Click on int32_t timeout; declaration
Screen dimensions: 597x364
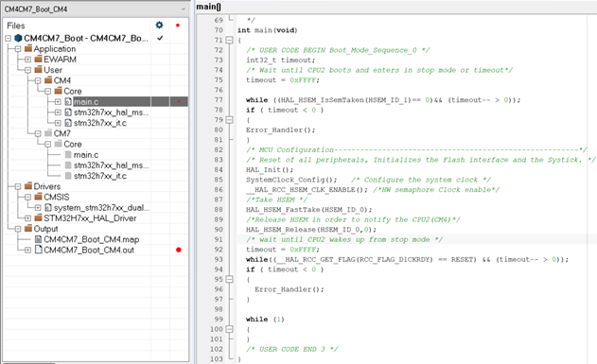[x=281, y=61]
